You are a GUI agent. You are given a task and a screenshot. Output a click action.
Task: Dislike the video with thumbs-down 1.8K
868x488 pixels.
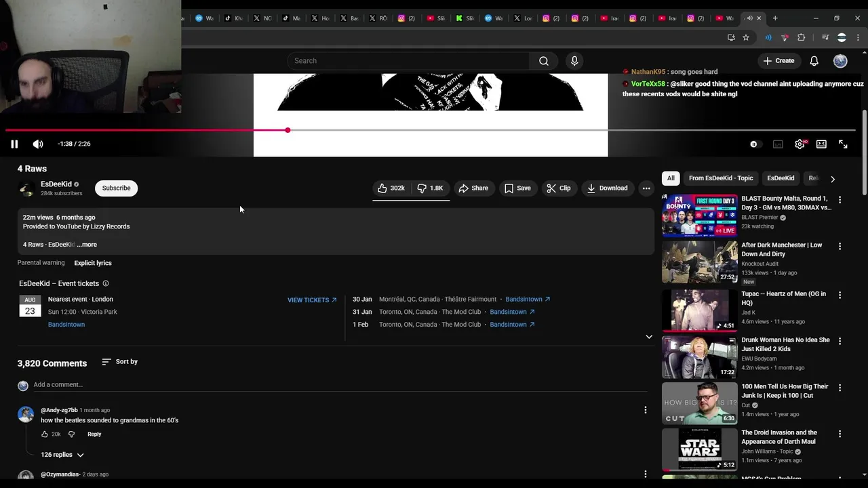(x=430, y=188)
